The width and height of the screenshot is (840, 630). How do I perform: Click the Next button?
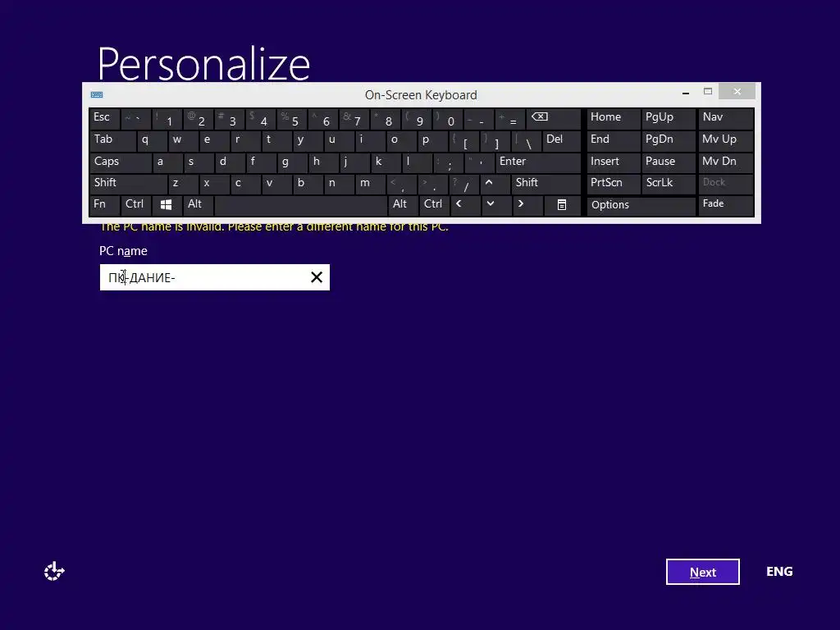[x=702, y=572]
